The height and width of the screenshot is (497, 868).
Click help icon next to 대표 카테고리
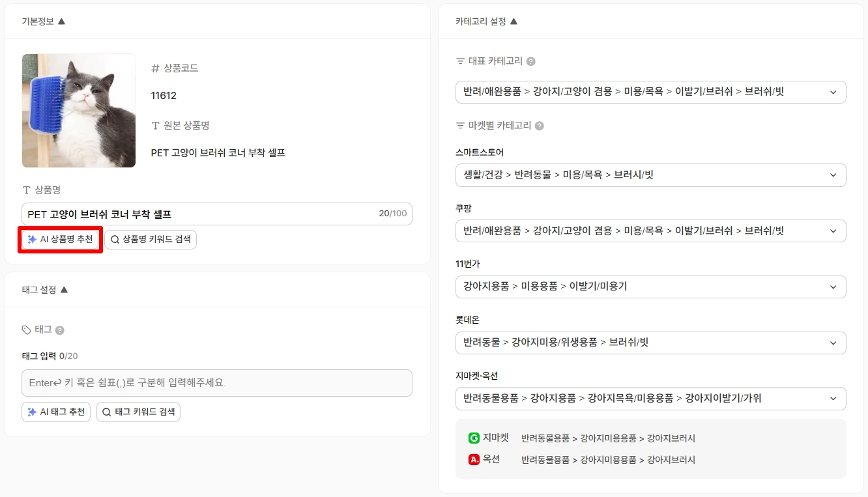point(531,61)
